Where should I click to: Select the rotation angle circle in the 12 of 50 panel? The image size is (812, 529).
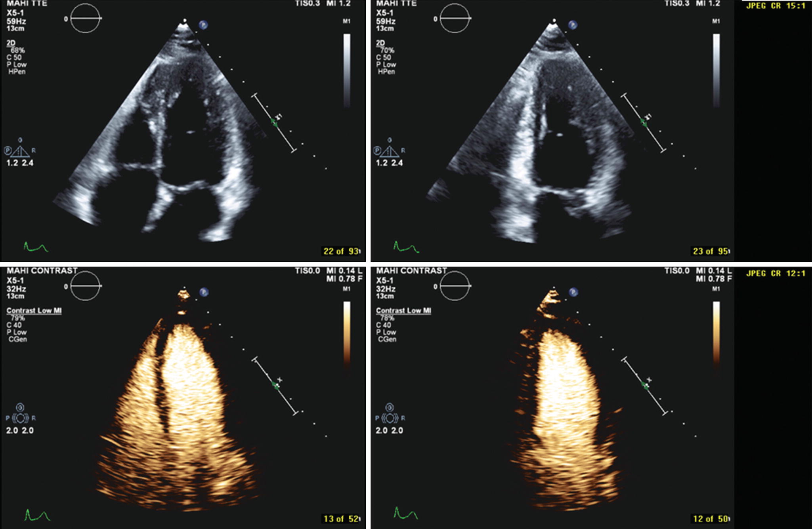tap(455, 286)
